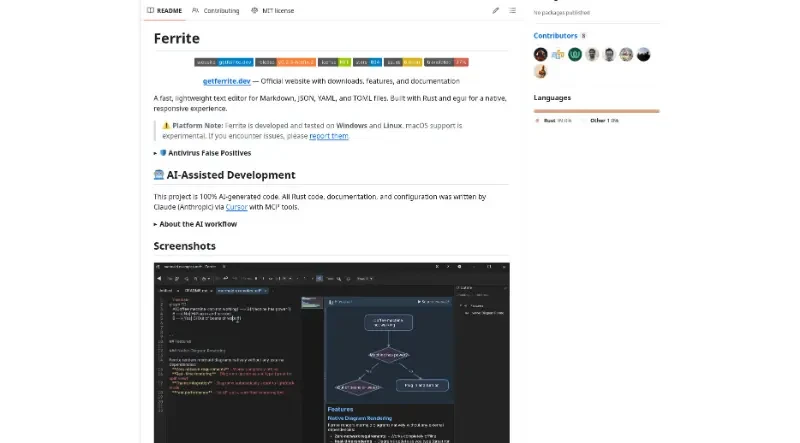Open the Cursor link
Screen dimensions: 800x443
pos(236,207)
